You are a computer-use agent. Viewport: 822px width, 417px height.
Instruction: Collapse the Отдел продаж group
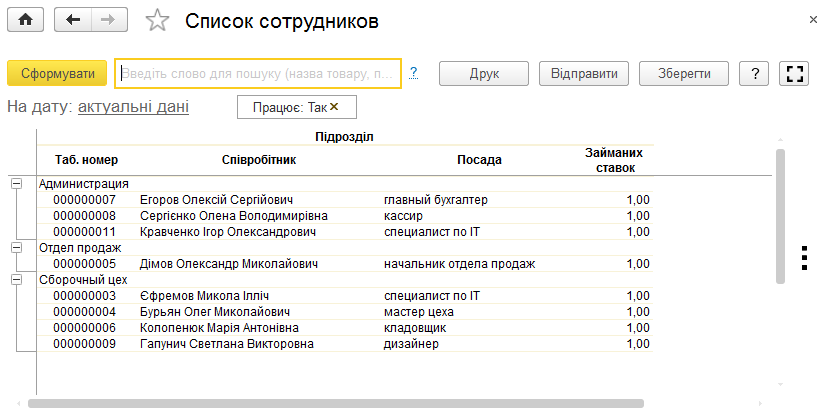tap(17, 248)
